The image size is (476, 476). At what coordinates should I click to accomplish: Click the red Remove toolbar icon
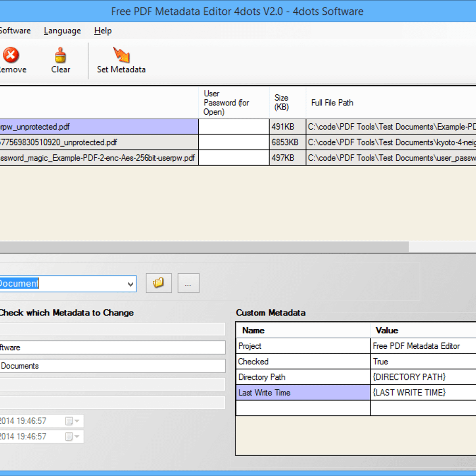(x=11, y=55)
